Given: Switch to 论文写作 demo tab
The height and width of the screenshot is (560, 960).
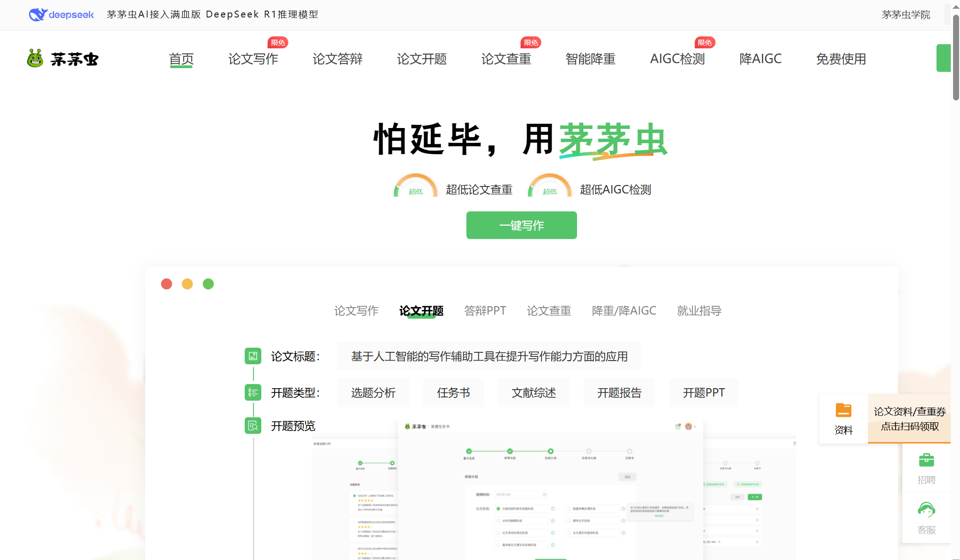Looking at the screenshot, I should coord(356,311).
